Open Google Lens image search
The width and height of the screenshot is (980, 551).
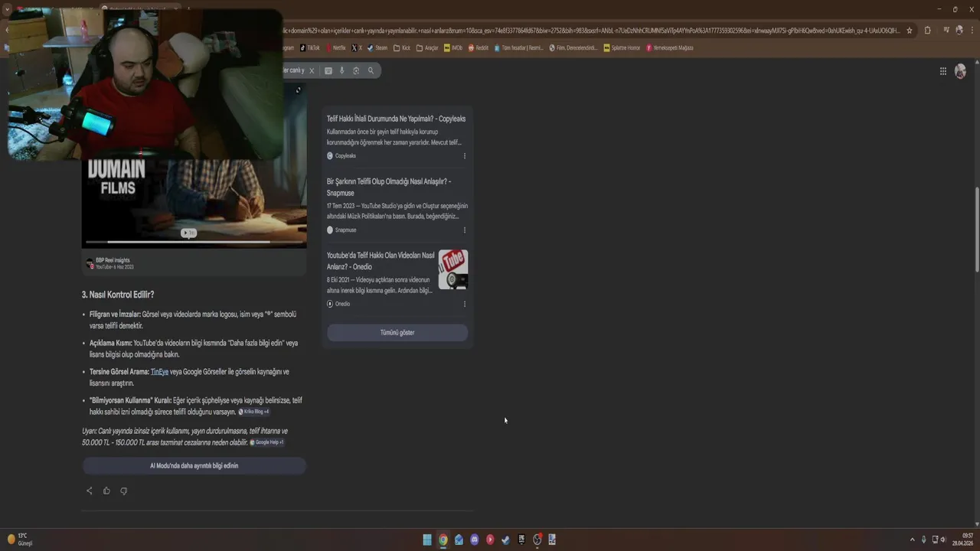[356, 70]
